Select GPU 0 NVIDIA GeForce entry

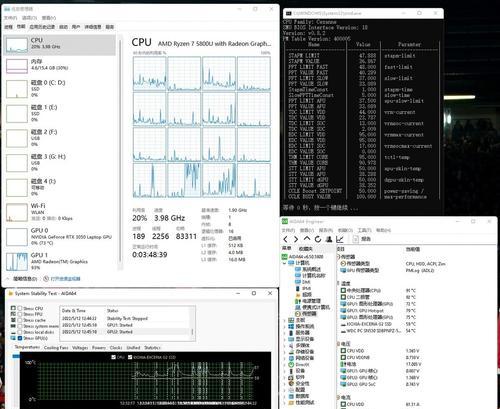59,237
